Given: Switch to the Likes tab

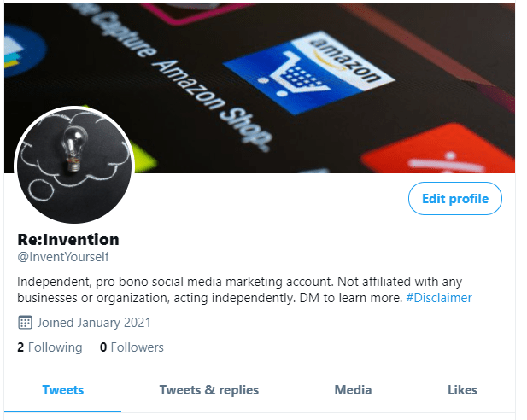Looking at the screenshot, I should 462,390.
